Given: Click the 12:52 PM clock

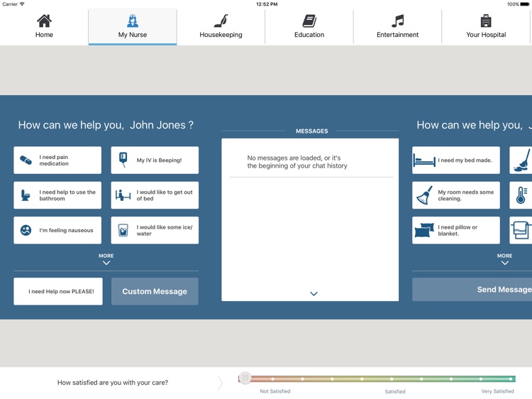Looking at the screenshot, I should [267, 4].
